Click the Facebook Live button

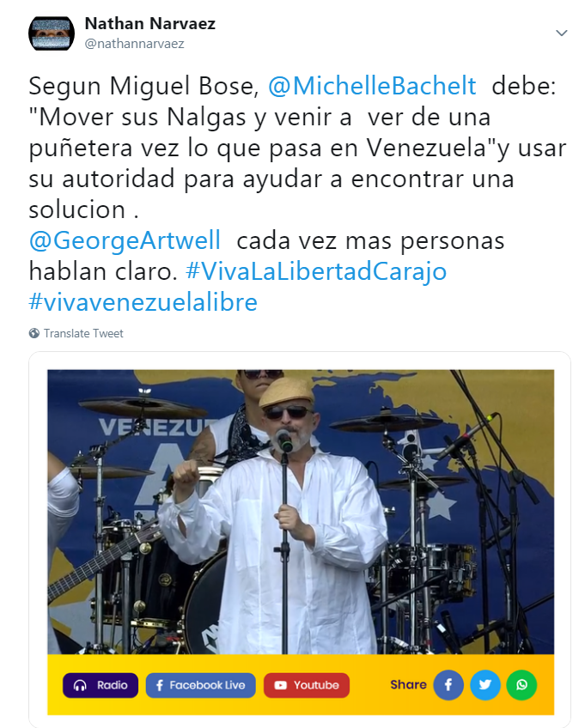(201, 685)
